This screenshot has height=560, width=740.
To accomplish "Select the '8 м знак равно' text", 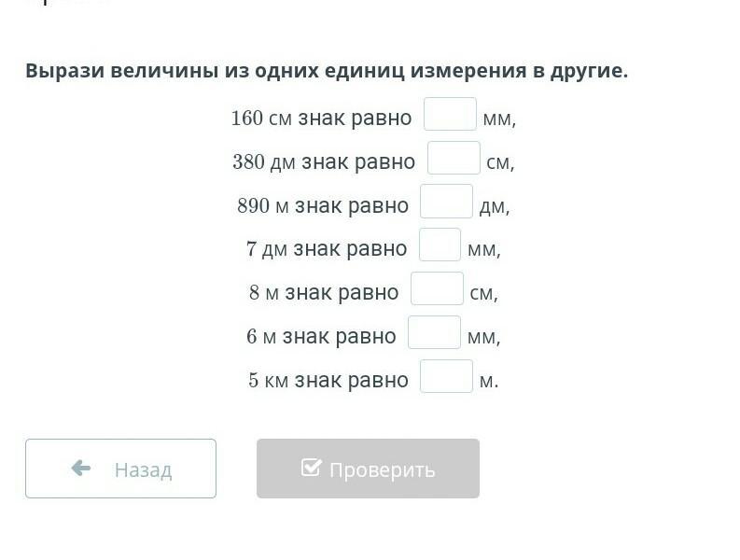I will 324,293.
